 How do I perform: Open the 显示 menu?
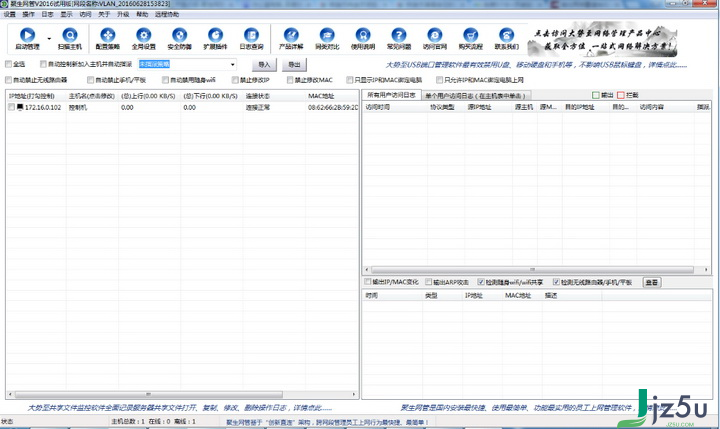[x=67, y=14]
